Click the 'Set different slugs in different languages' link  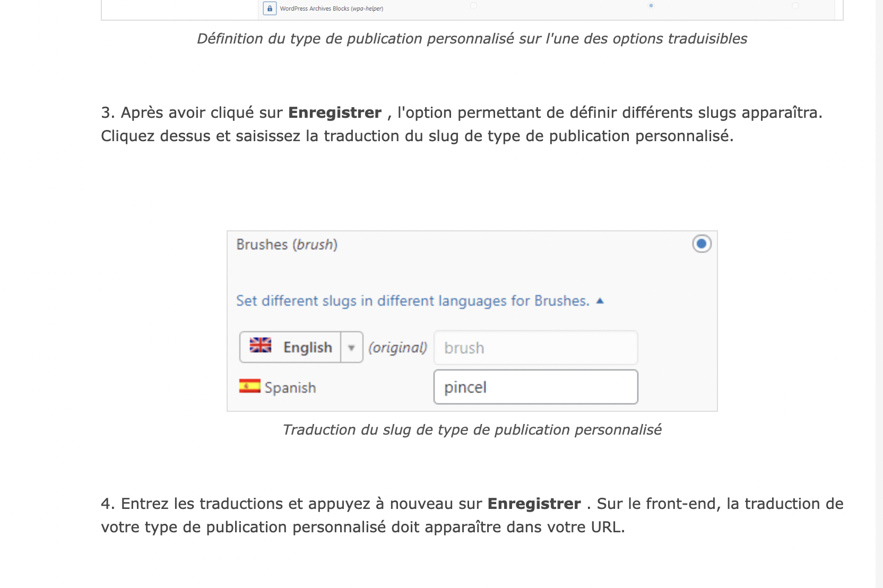coord(412,301)
